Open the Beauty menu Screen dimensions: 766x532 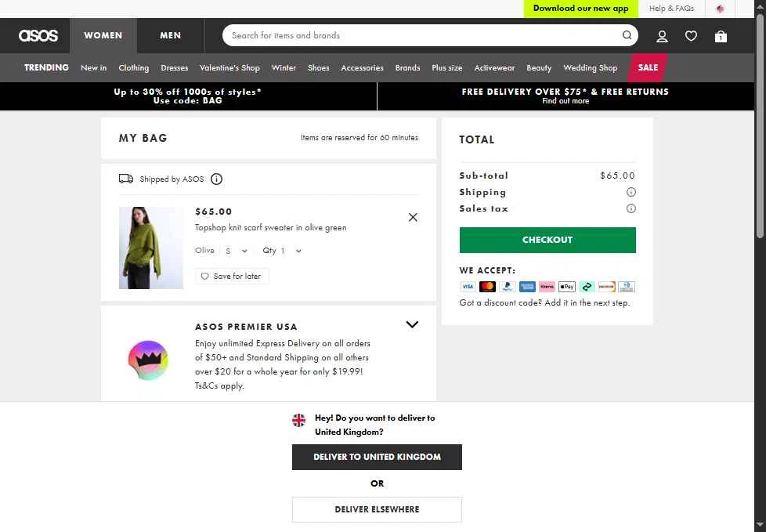[539, 68]
